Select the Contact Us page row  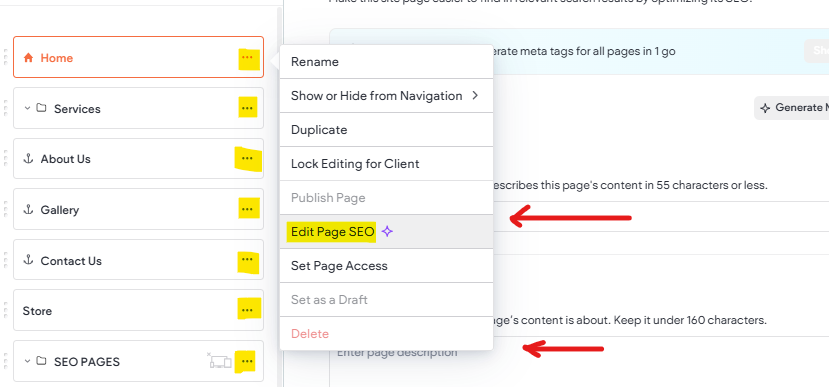[139, 260]
